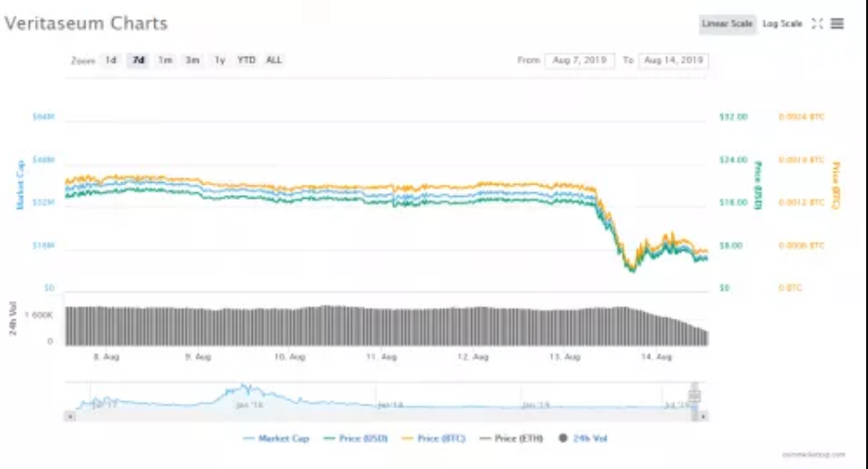Click the coinmarketcap.com credit link
Image resolution: width=868 pixels, height=469 pixels.
point(814,455)
